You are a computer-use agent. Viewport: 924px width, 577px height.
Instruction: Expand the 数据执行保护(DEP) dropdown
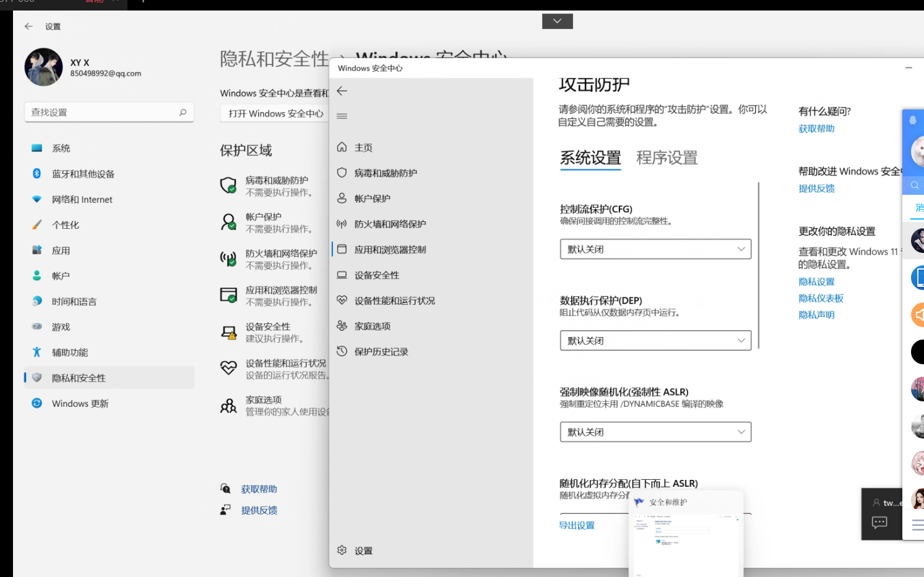655,341
